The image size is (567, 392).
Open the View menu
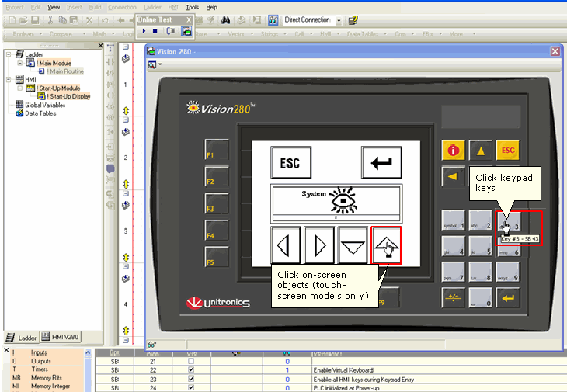pos(54,7)
